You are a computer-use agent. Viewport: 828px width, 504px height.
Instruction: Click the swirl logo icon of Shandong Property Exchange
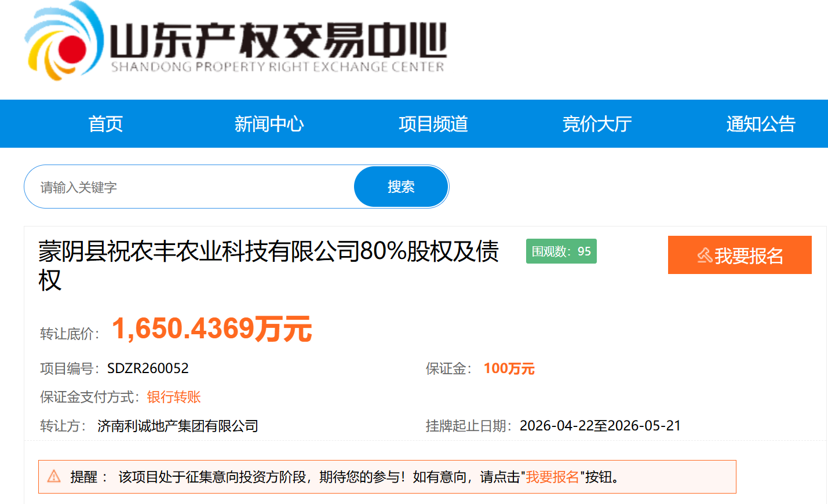[63, 43]
